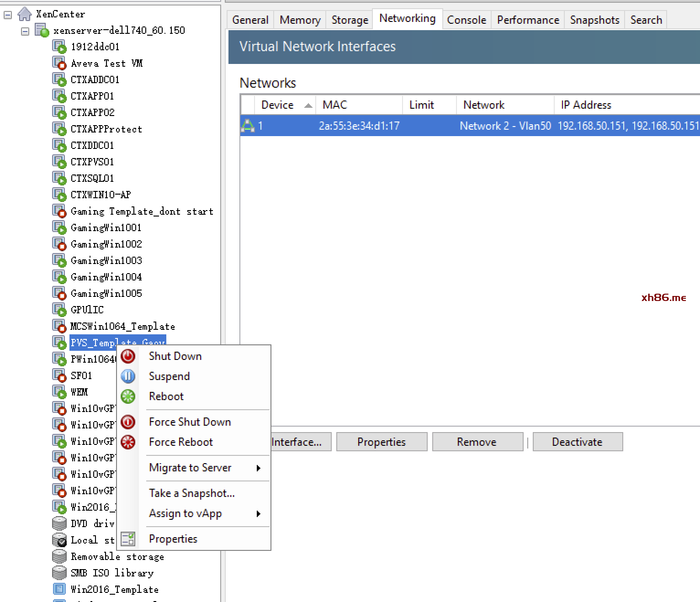The width and height of the screenshot is (700, 602).
Task: Click the CTXAPP01 VM icon
Action: [x=59, y=96]
